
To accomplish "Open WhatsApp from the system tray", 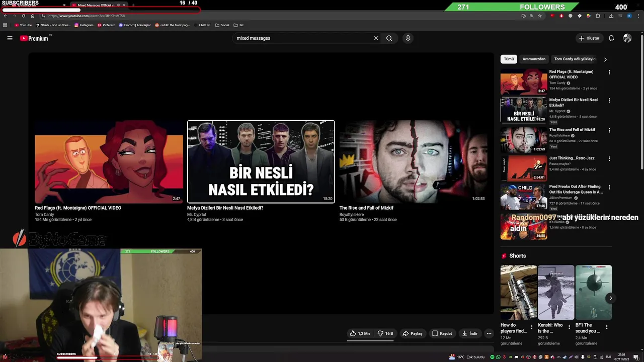I will tap(499, 357).
